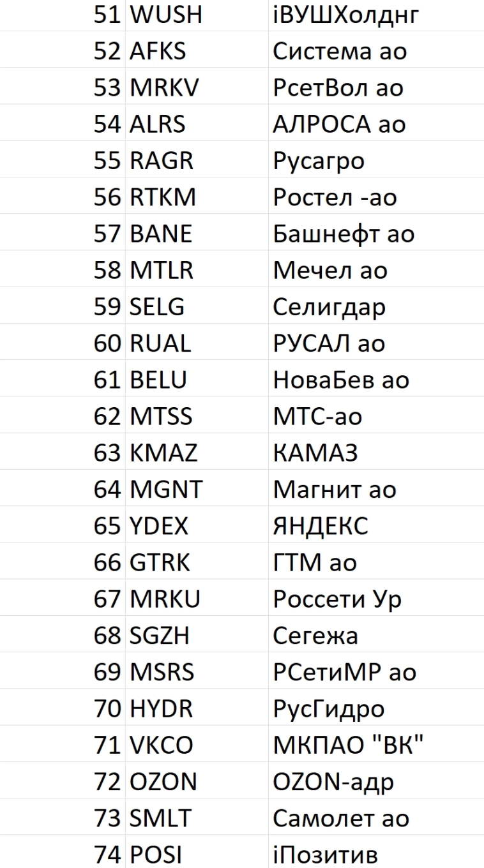Viewport: 484px width, 868px height.
Task: Select the KMAZ ticker cell
Action: click(163, 453)
